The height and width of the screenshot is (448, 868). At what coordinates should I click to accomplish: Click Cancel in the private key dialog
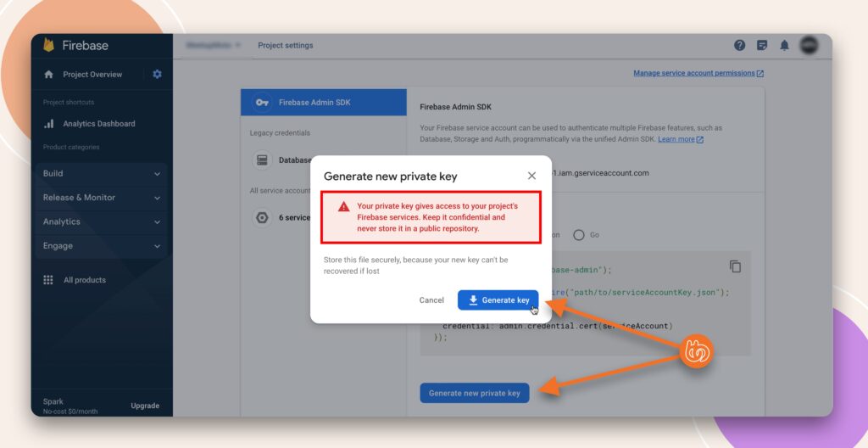(431, 300)
